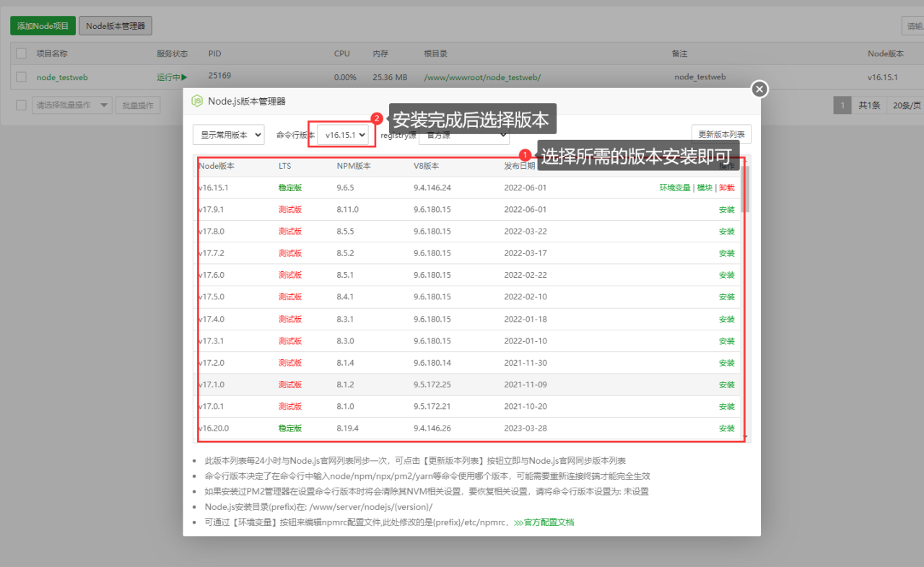Check the node_testweb row checkbox

pyautogui.click(x=20, y=76)
